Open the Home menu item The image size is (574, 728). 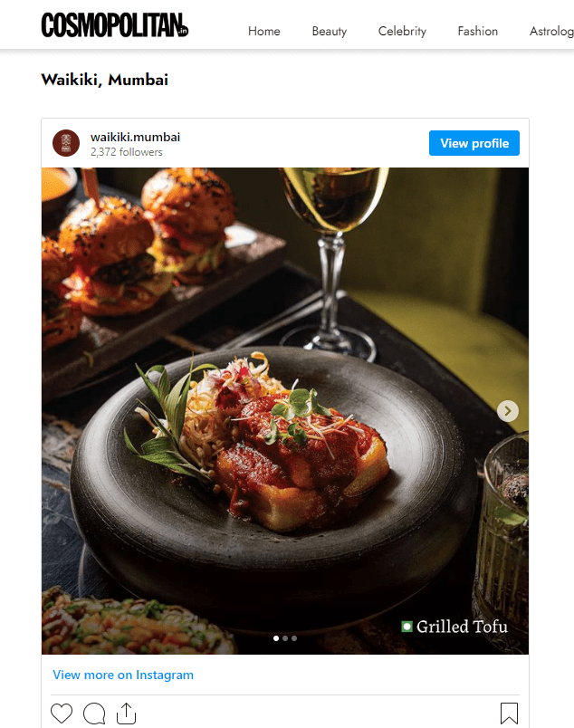click(x=263, y=31)
